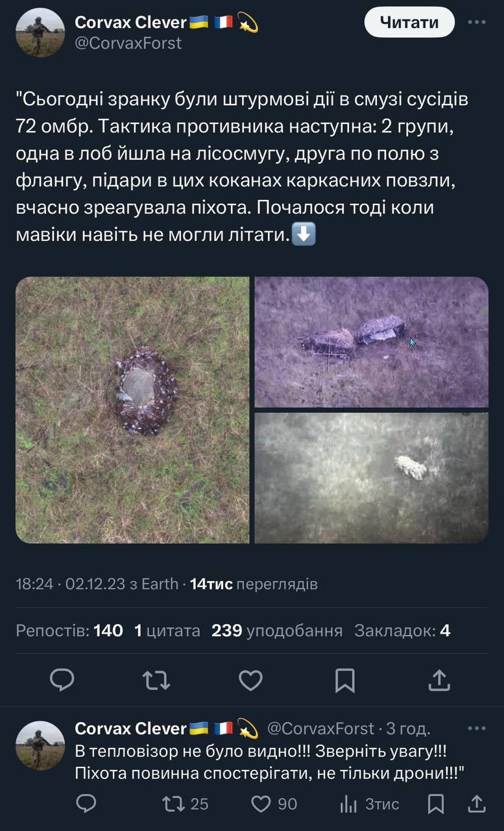This screenshot has width=504, height=831.
Task: Repost the reply tweet showing 25 reposts
Action: coord(185,804)
